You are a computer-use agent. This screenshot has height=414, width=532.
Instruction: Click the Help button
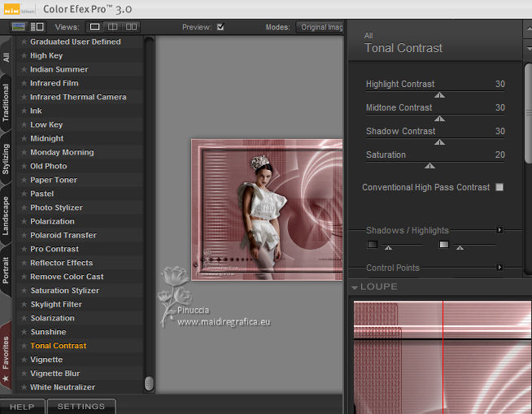tap(22, 407)
